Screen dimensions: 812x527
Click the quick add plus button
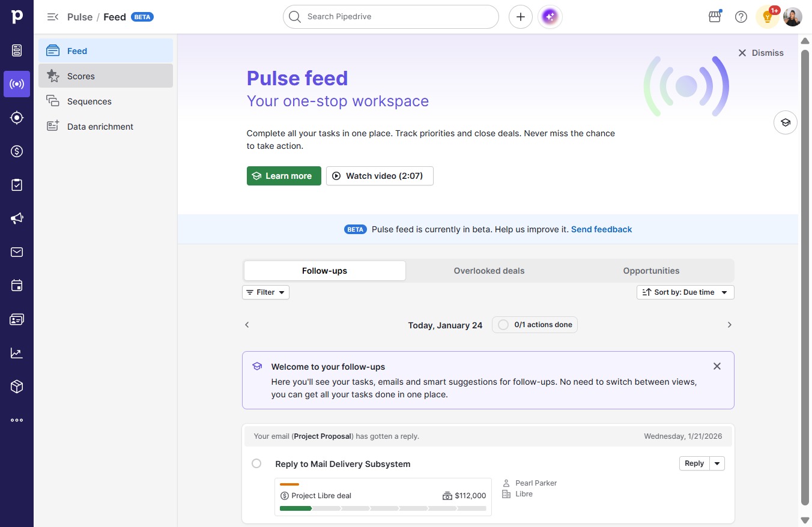coord(521,17)
